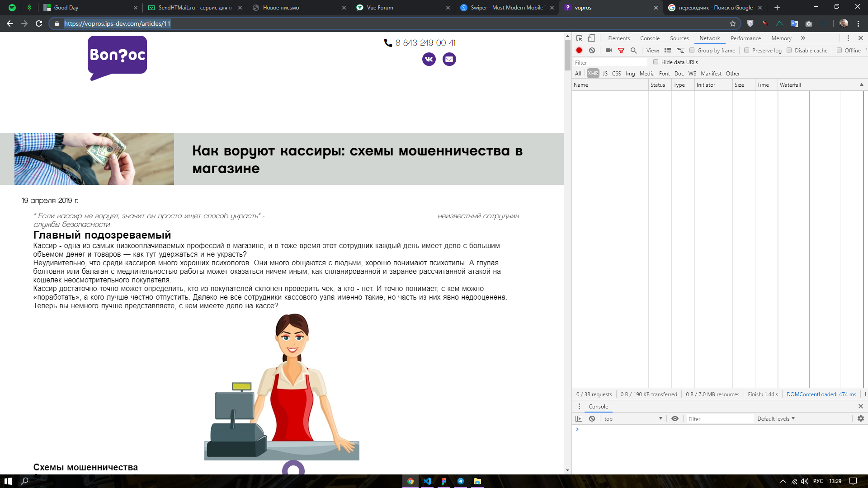
Task: Open the VK social link icon
Action: click(x=429, y=59)
